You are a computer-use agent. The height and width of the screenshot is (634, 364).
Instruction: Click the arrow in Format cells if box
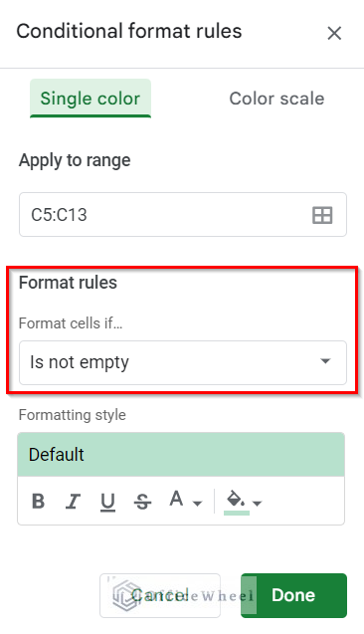(325, 361)
